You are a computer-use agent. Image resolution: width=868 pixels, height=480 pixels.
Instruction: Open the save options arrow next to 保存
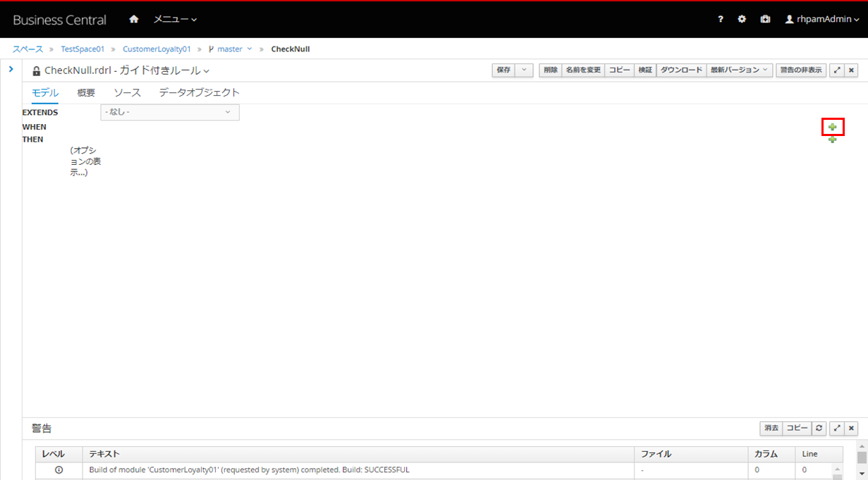point(524,70)
